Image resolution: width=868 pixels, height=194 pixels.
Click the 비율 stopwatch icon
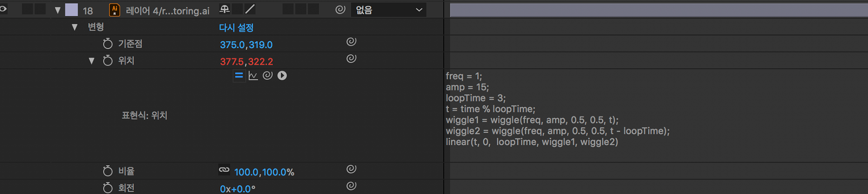point(108,171)
